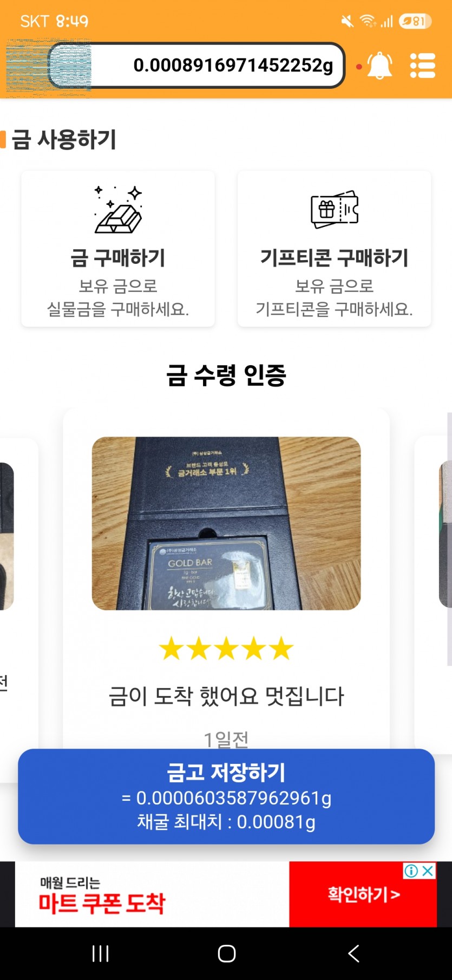Tap the 금고 저장하기 blue button
452x980 pixels.
[226, 796]
